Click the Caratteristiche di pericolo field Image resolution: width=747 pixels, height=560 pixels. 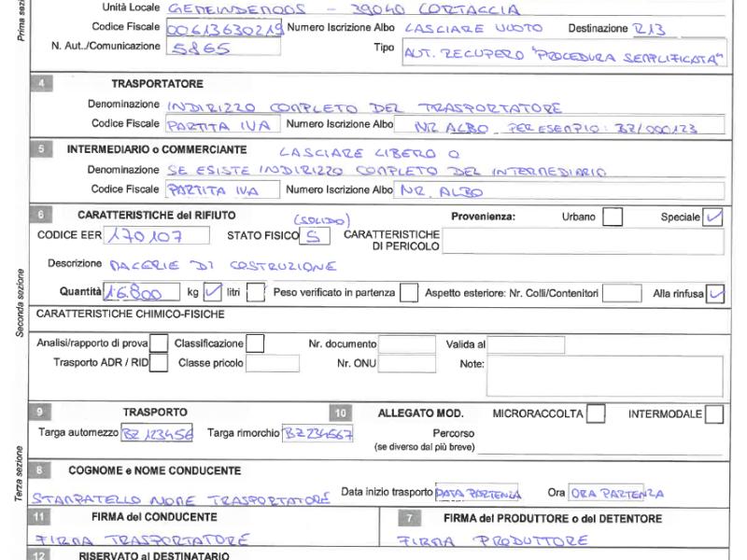pyautogui.click(x=584, y=242)
